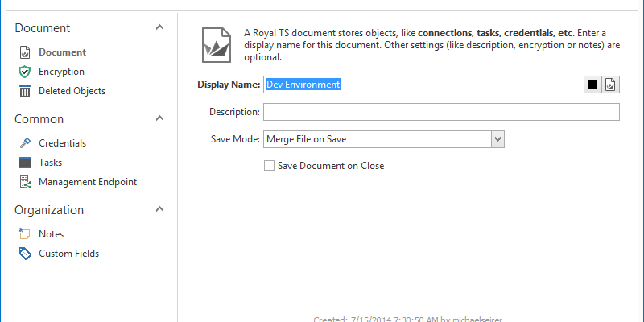Click the Custom Fields tag icon

(24, 254)
